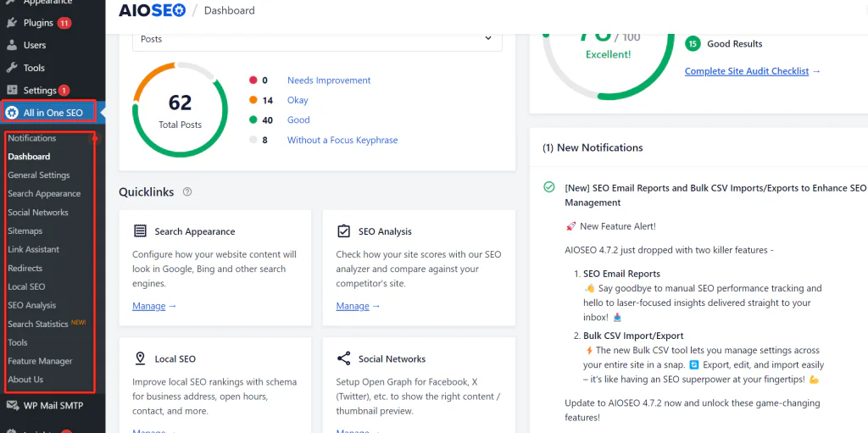Click the Total Posts donut chart

tap(180, 110)
